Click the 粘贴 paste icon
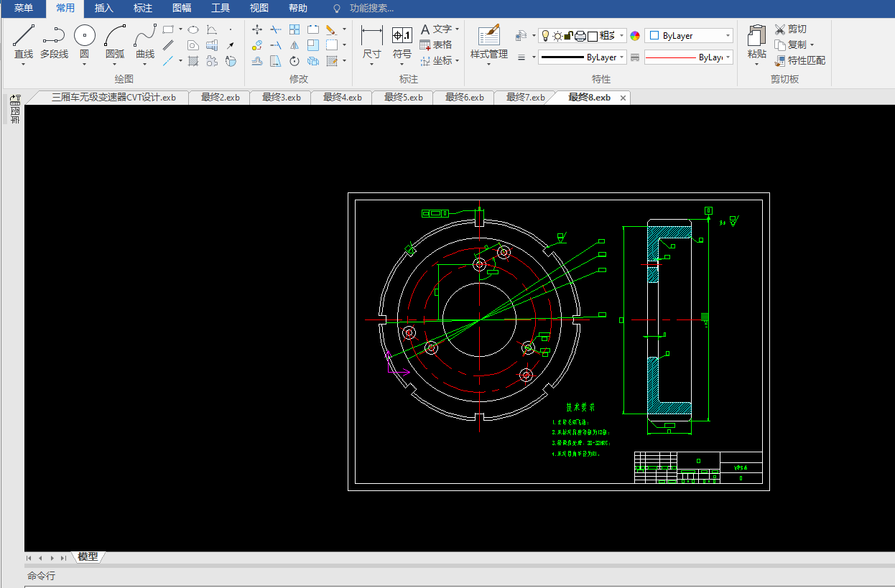Screen dimensions: 895x588 (756, 36)
